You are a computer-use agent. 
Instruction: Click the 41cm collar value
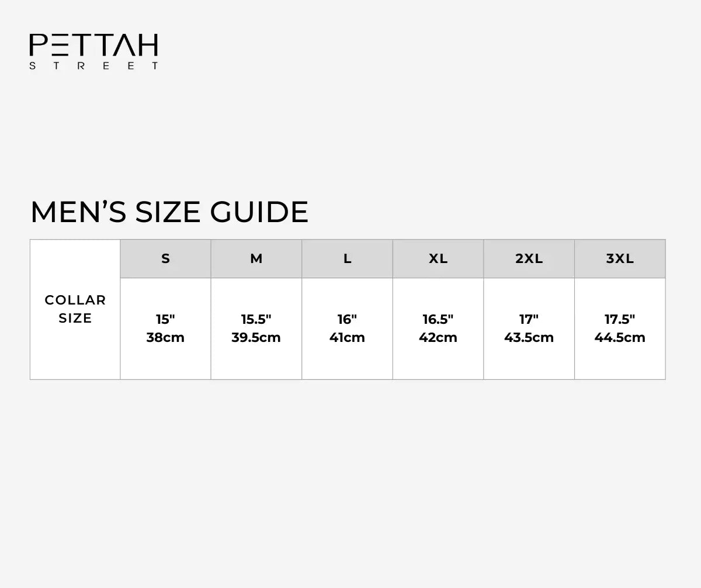pos(347,338)
